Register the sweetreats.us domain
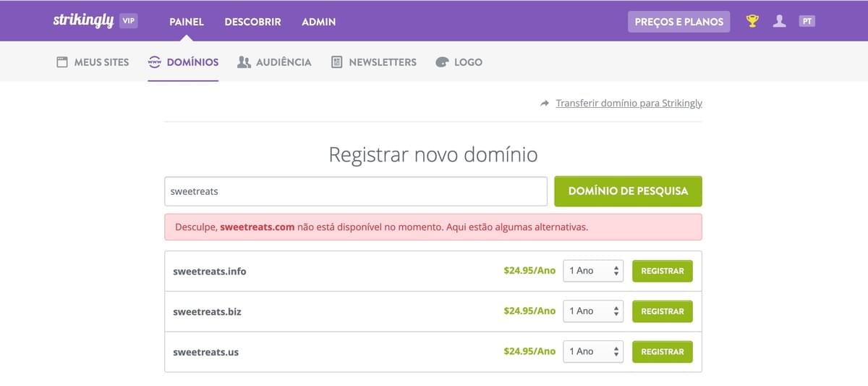868x386 pixels. point(663,352)
